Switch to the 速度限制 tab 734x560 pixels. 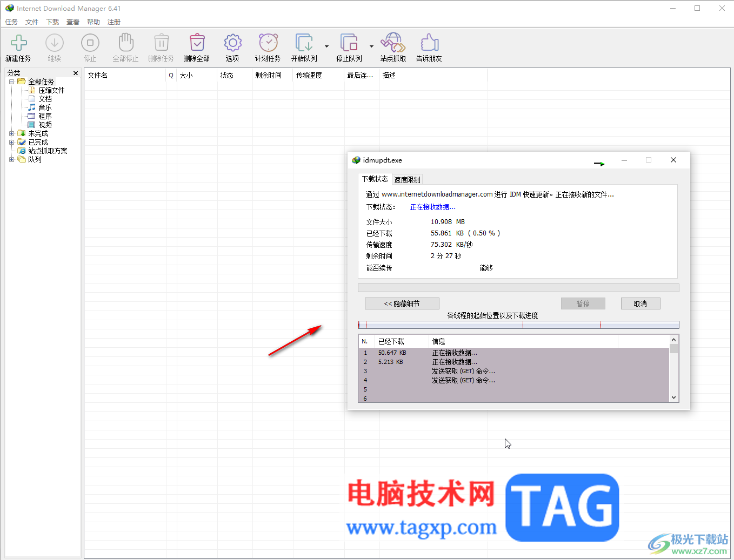click(407, 180)
